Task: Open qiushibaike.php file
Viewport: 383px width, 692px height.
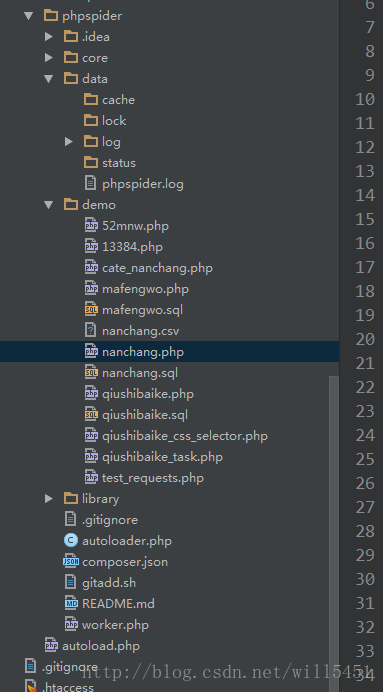Action: coord(148,394)
